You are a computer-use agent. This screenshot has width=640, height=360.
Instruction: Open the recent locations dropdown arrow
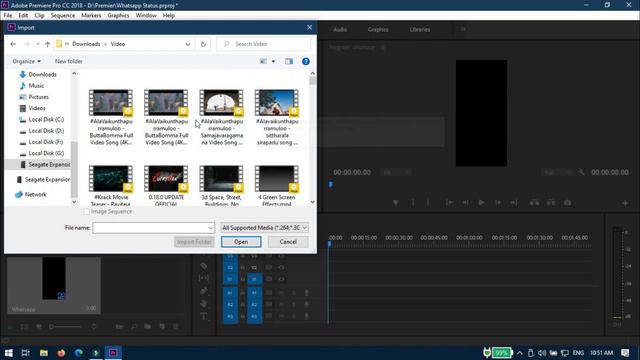point(38,44)
